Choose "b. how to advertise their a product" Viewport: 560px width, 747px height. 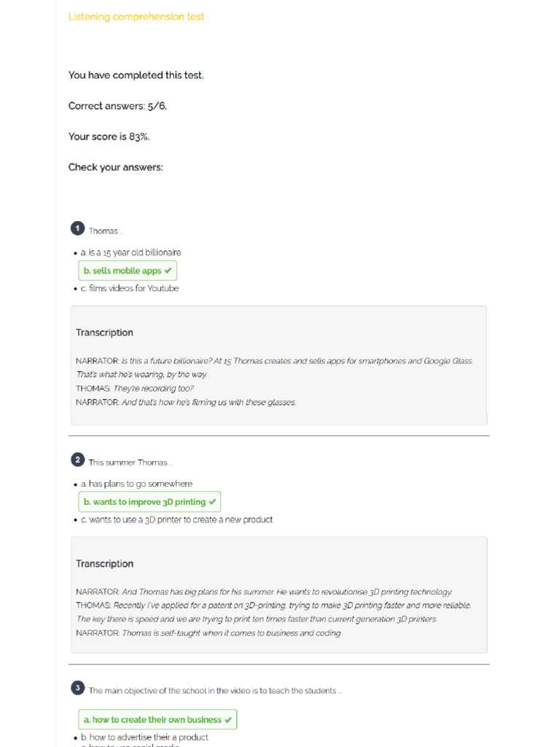(x=144, y=737)
